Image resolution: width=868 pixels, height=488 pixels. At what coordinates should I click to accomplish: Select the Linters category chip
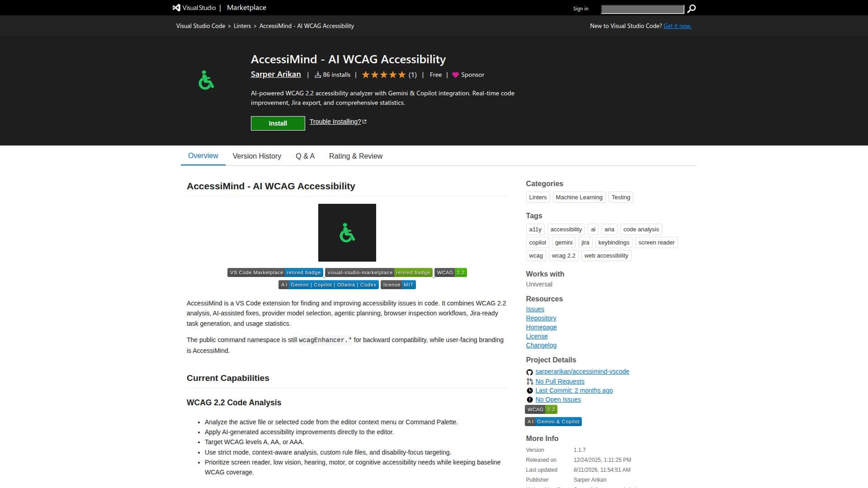coord(538,197)
